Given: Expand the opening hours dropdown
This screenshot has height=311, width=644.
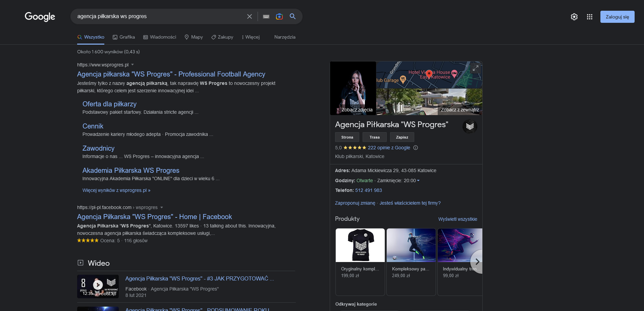Looking at the screenshot, I should pos(418,180).
